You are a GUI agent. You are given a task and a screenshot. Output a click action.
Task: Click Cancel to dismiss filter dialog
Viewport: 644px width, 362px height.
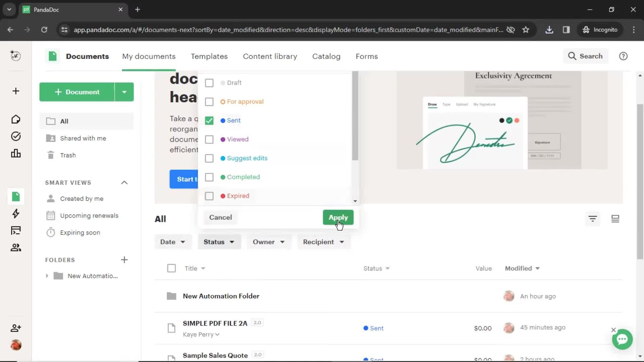[220, 217]
